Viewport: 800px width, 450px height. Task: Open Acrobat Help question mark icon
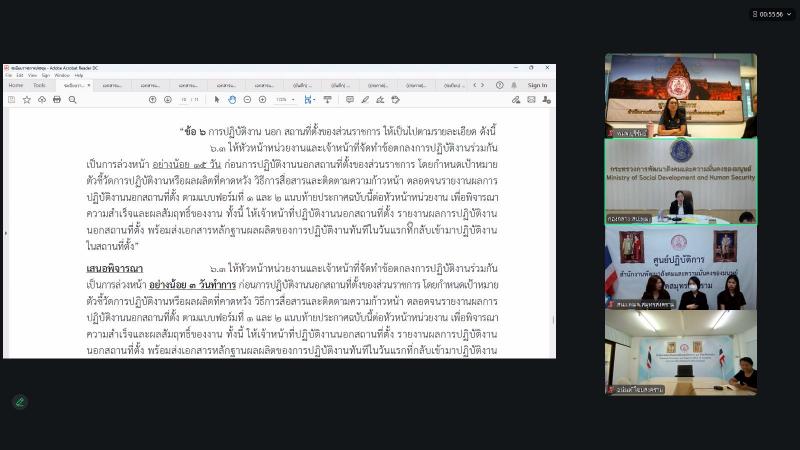[499, 85]
